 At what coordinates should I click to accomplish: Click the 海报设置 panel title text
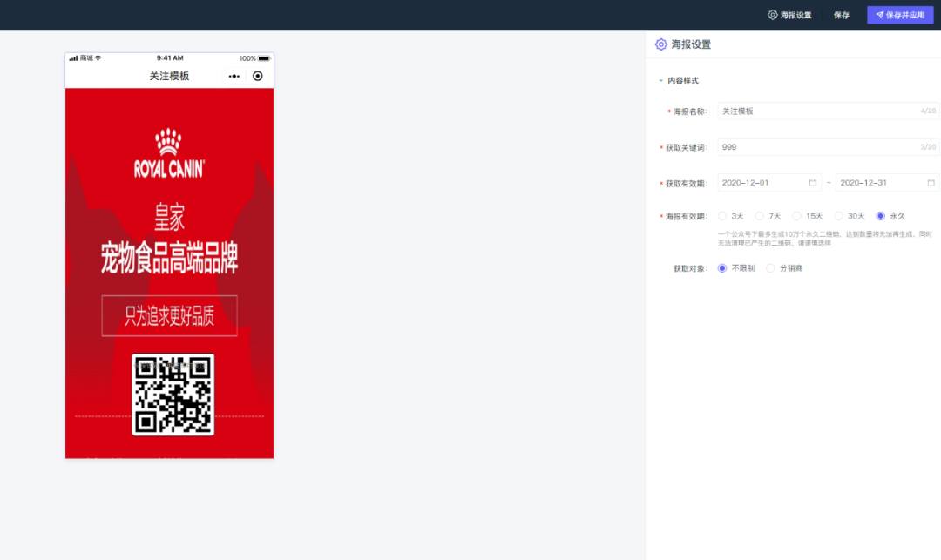691,44
